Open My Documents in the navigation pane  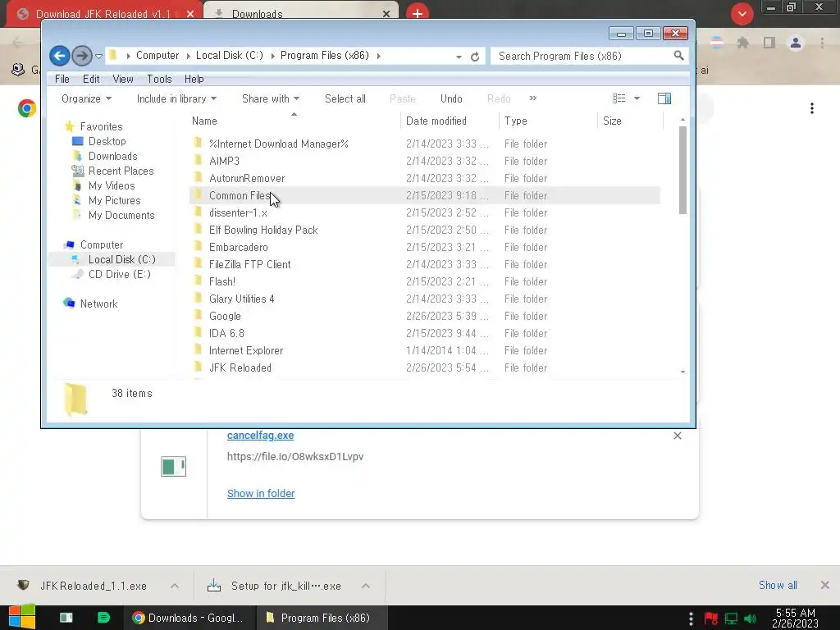pos(121,216)
